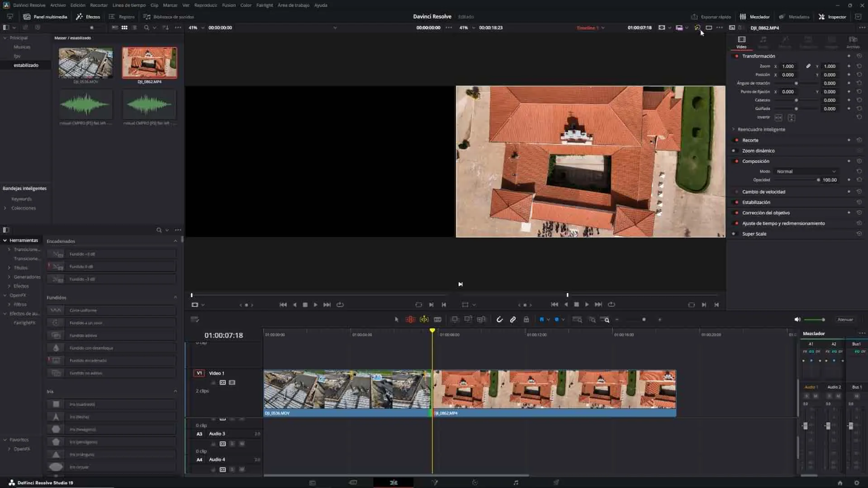Expand the Reencuadre inteligente section

734,129
